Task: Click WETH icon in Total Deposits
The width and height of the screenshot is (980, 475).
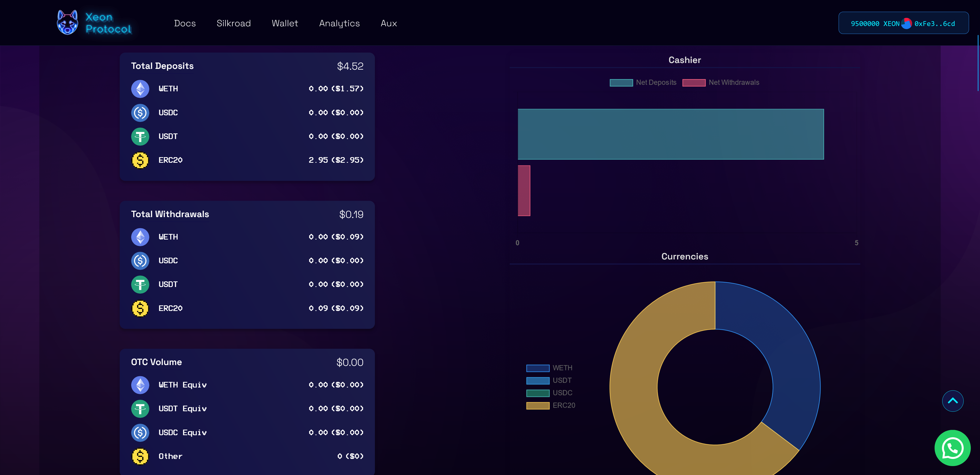Action: point(140,89)
